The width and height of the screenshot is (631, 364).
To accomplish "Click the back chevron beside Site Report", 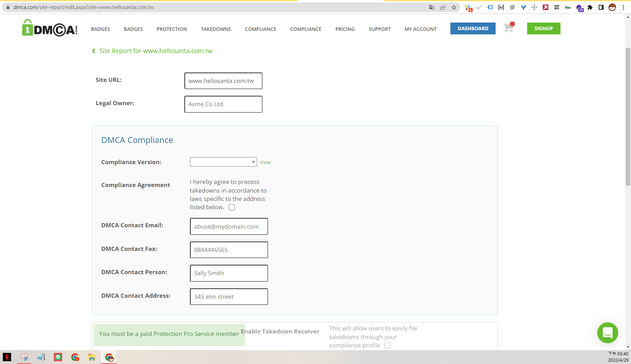I will (x=94, y=51).
